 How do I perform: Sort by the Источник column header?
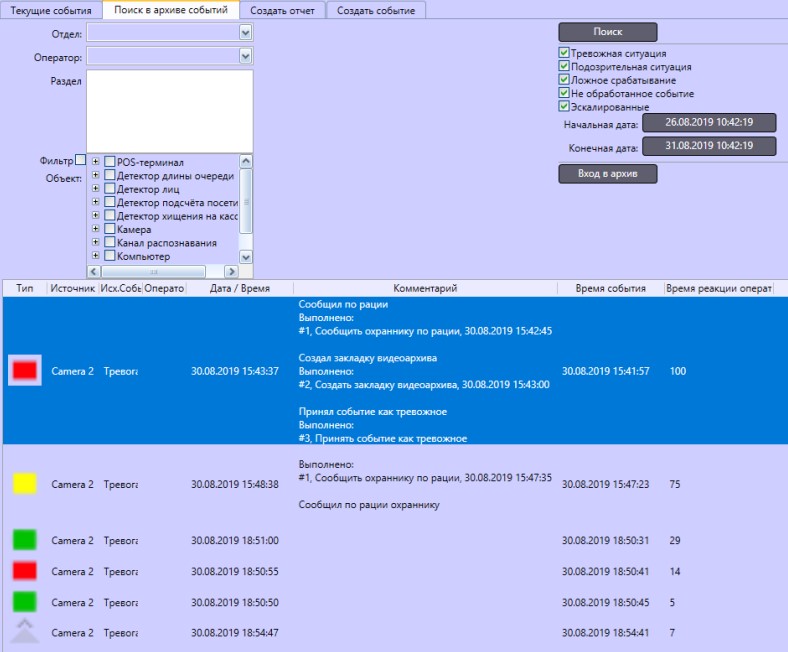(x=72, y=288)
